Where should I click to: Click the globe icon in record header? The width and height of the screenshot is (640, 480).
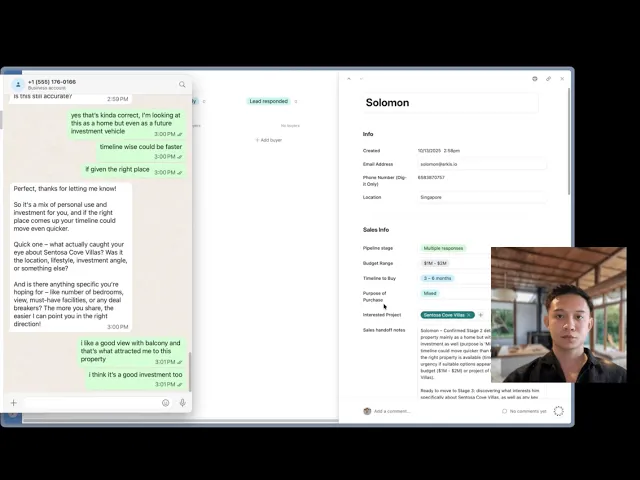pos(535,79)
